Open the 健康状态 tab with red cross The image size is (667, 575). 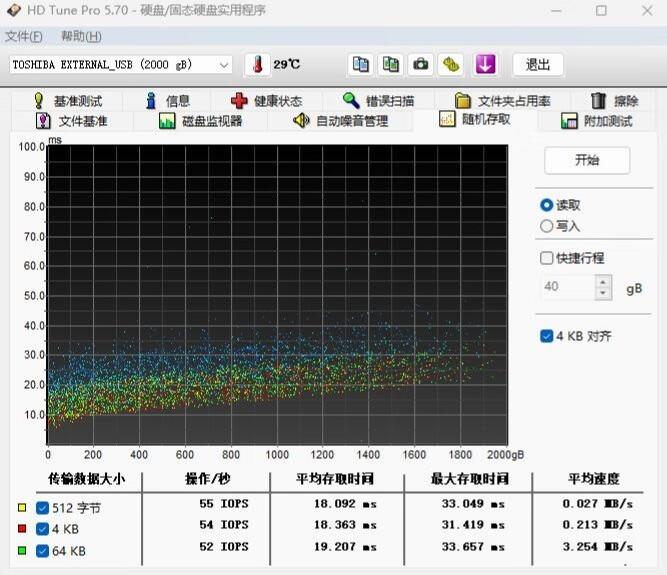tap(265, 101)
